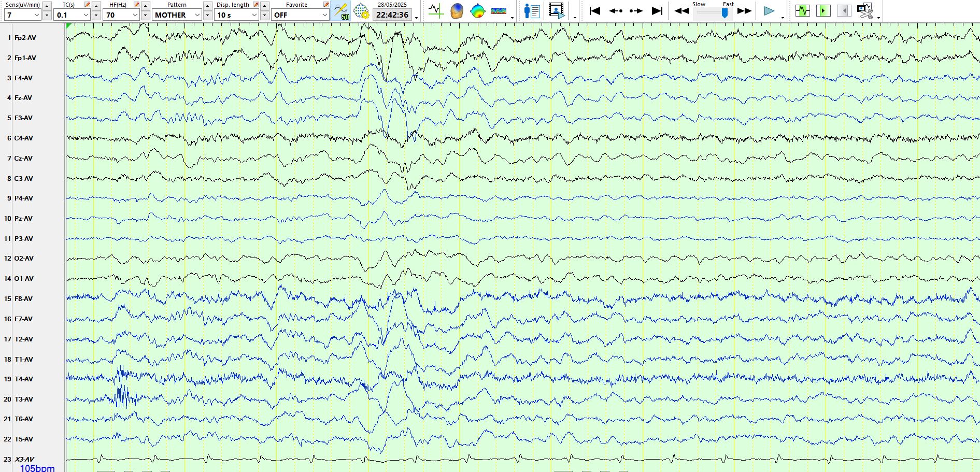980x472 pixels.
Task: Step Pattern selection up
Action: coord(207,5)
